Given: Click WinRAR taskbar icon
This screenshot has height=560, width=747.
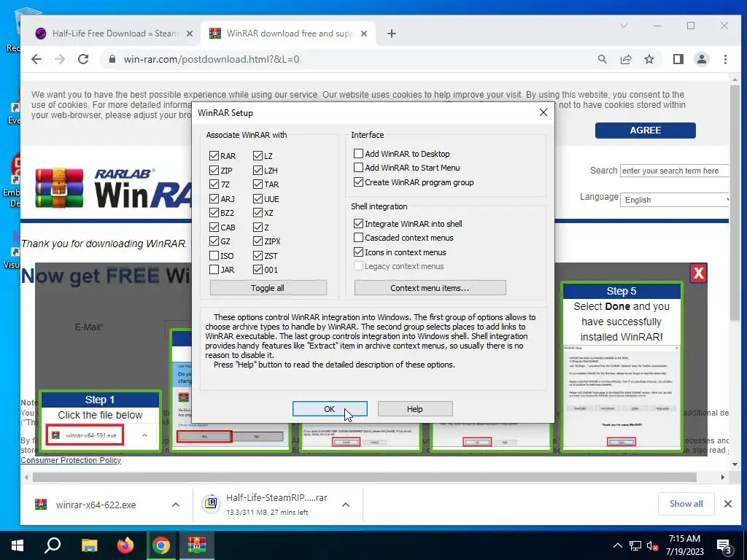Looking at the screenshot, I should click(x=197, y=545).
